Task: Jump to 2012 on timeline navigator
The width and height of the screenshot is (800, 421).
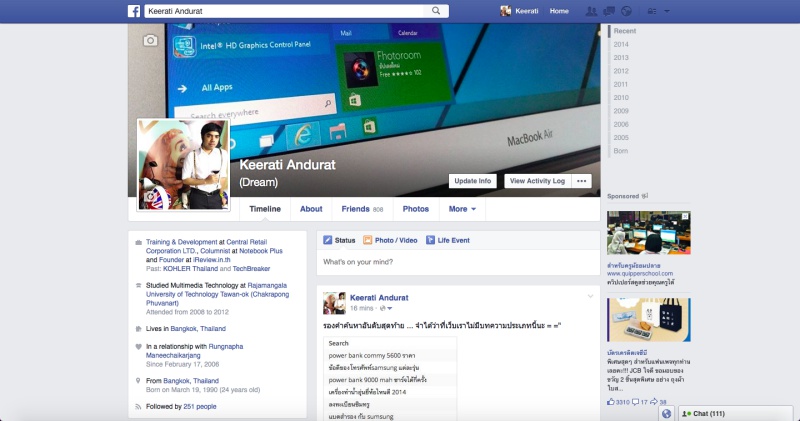Action: pyautogui.click(x=621, y=71)
